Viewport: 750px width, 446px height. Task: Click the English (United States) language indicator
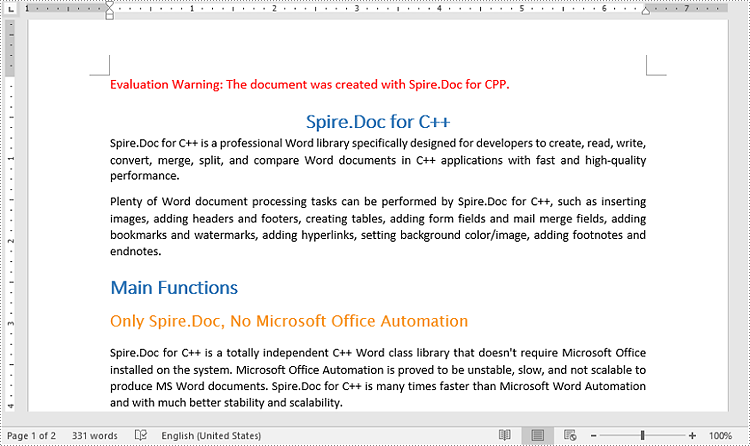tap(211, 435)
